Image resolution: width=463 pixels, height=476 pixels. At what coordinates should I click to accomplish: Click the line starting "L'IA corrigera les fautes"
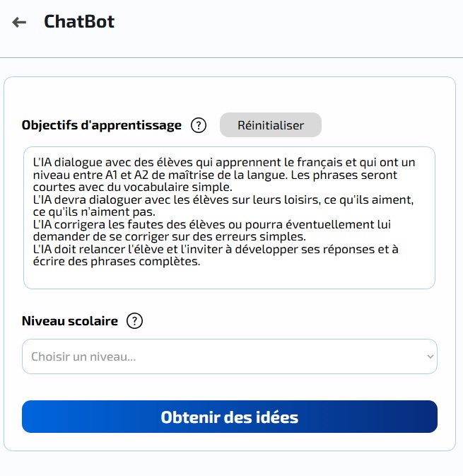pos(212,225)
